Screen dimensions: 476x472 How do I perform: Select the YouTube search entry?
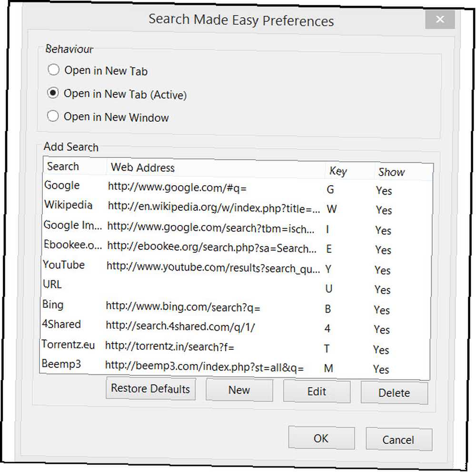[x=64, y=265]
